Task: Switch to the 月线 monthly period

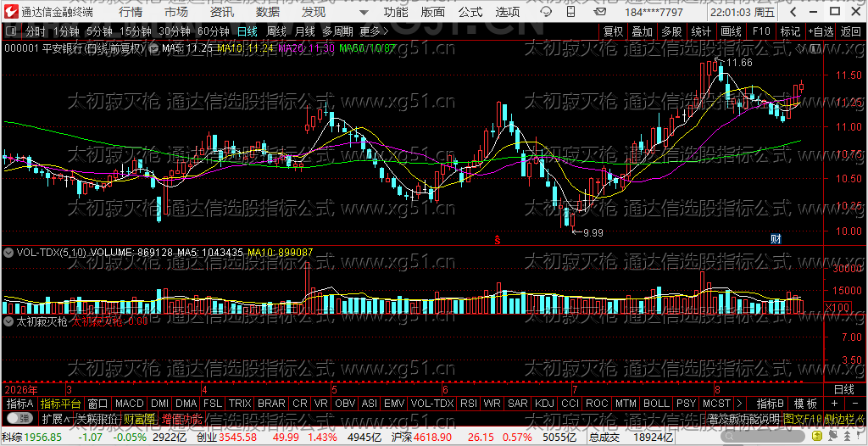Action: tap(304, 31)
